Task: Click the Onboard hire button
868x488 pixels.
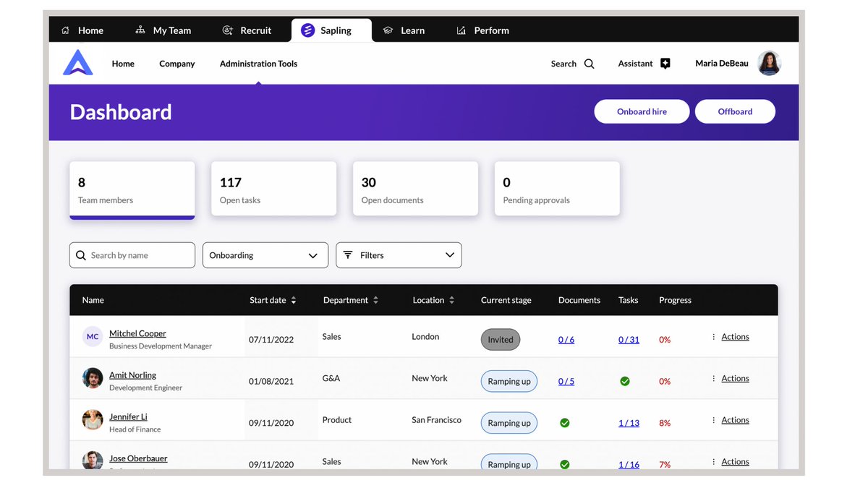Action: click(x=641, y=111)
